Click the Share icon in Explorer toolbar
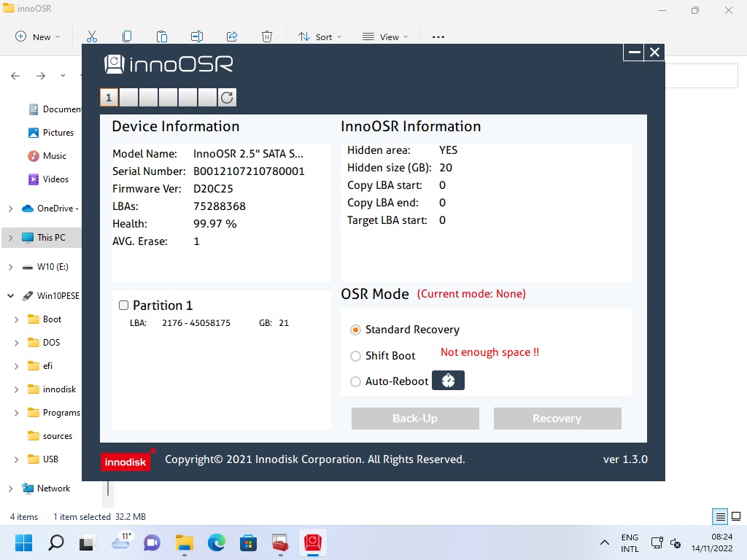Viewport: 747px width, 560px height. click(232, 36)
